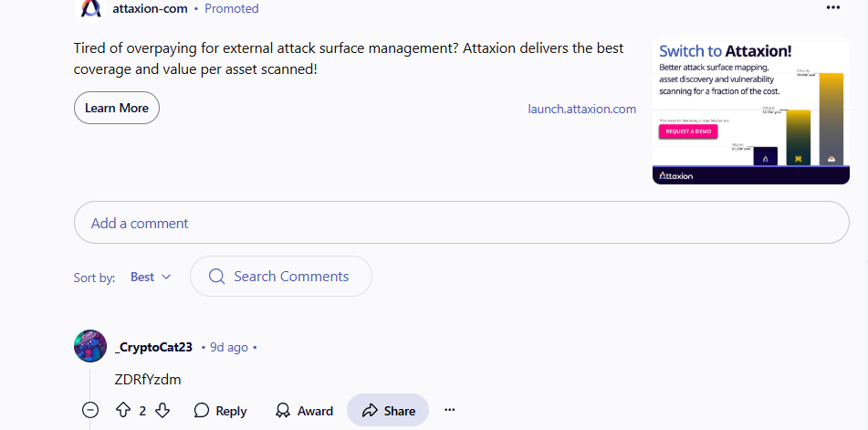Image resolution: width=868 pixels, height=430 pixels.
Task: Click the Reply speech bubble icon
Action: (x=202, y=411)
